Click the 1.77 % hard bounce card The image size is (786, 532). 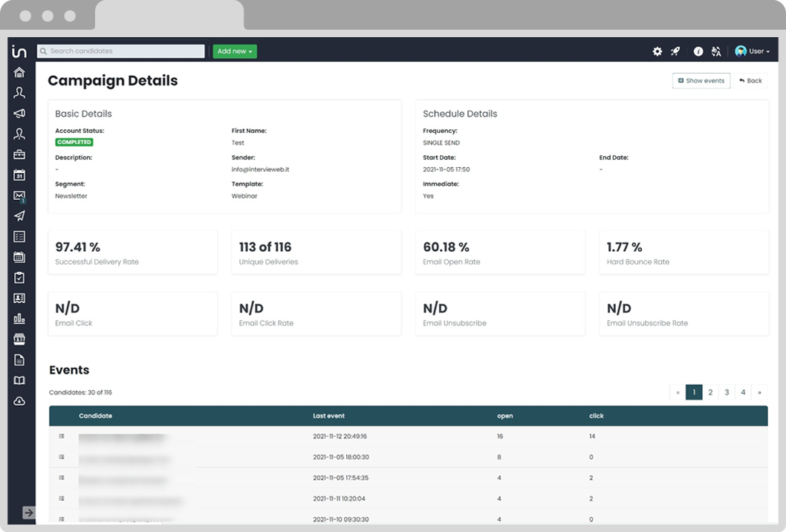[684, 252]
